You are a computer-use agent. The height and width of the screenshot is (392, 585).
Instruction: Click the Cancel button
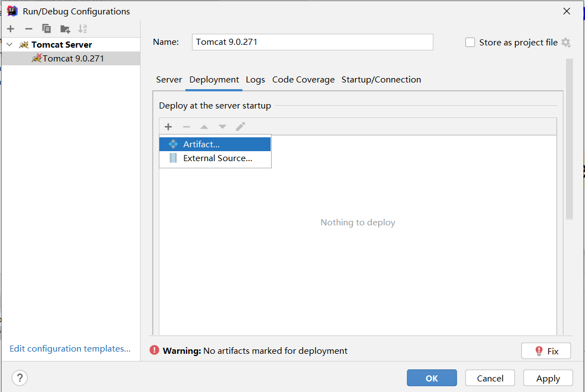pyautogui.click(x=490, y=378)
